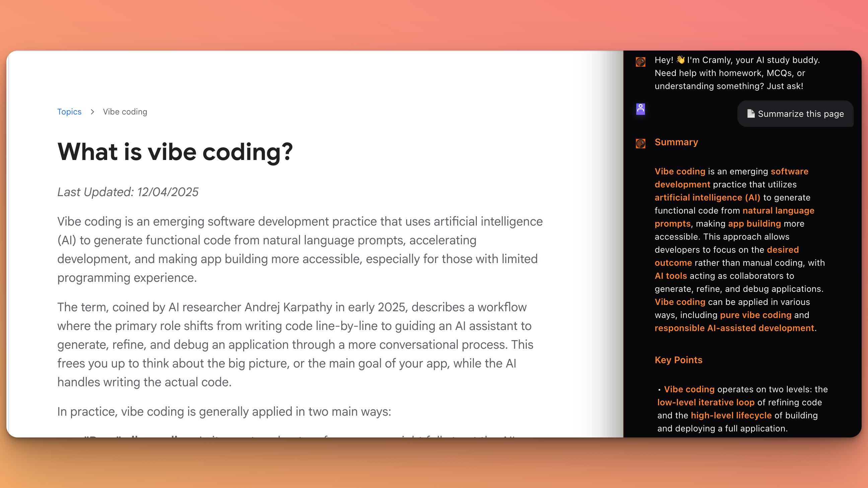Click the Summarize this page message

[x=795, y=114]
